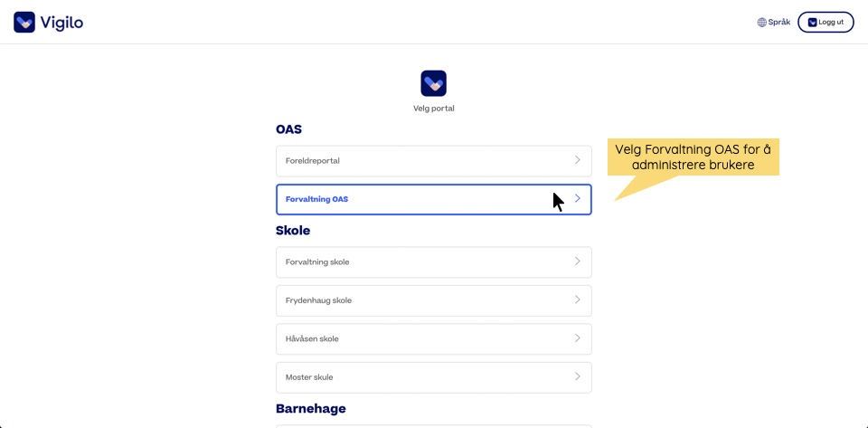Click the yellow Forvaltning OAS tooltip callout
Screen dimensions: 868x428
tap(693, 157)
